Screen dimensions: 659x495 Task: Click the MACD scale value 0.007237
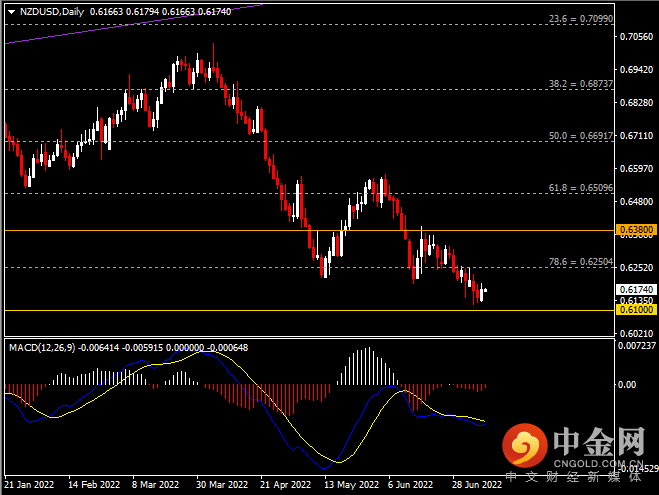636,346
